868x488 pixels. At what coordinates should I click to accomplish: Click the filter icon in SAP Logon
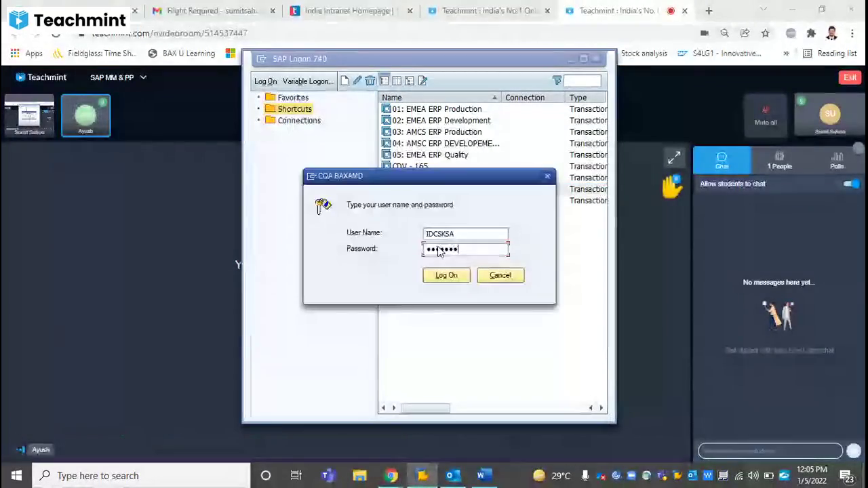pos(557,81)
